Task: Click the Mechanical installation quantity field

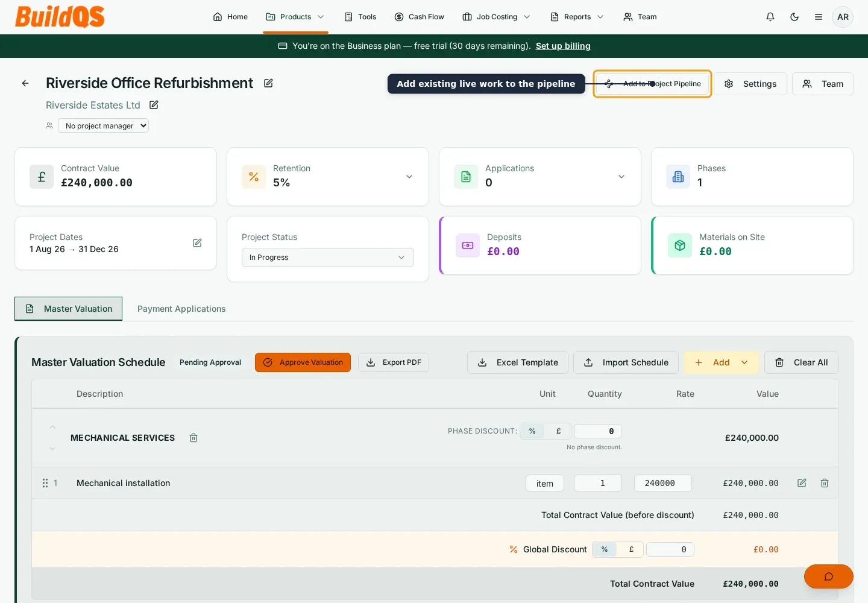Action: tap(598, 483)
